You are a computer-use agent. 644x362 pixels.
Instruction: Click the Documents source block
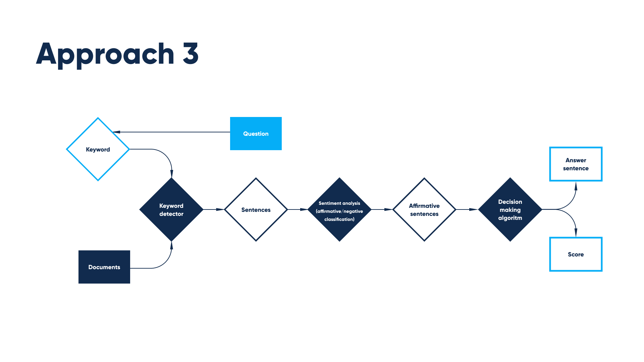[x=104, y=267]
